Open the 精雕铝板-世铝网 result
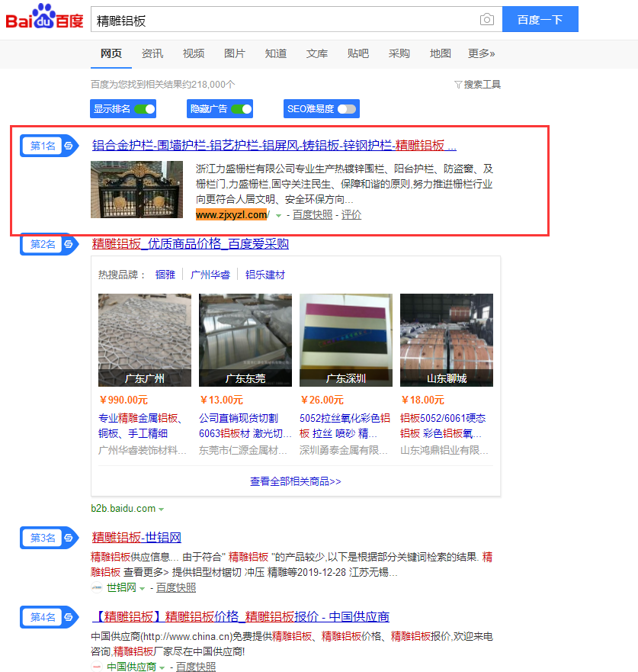 tap(136, 538)
